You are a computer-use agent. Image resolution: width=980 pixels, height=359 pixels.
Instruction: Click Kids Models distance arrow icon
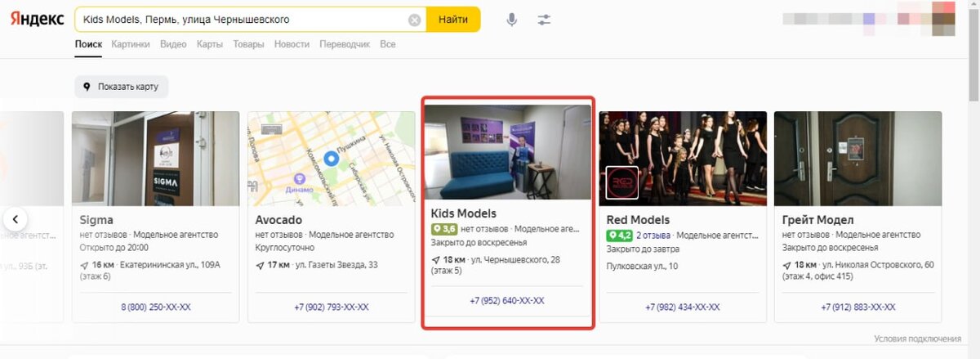pos(435,260)
